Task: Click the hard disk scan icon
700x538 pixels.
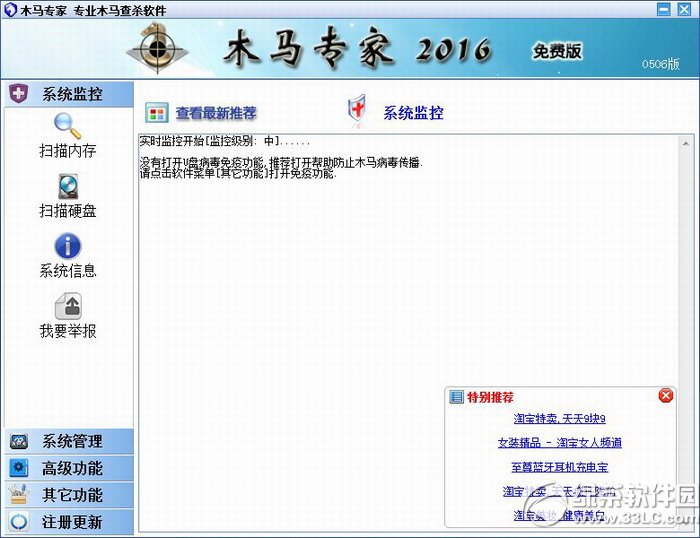Action: [x=68, y=186]
